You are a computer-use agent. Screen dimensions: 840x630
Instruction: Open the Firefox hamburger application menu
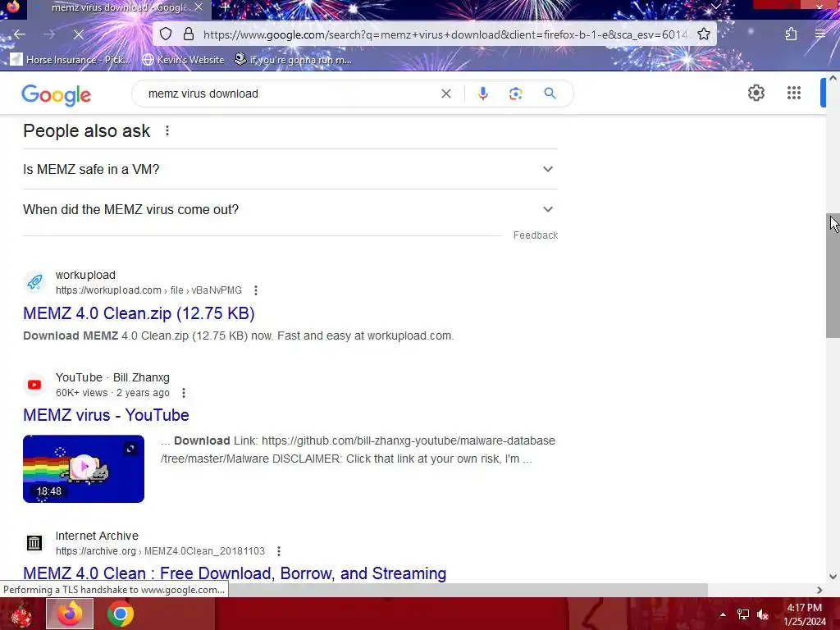pyautogui.click(x=820, y=34)
